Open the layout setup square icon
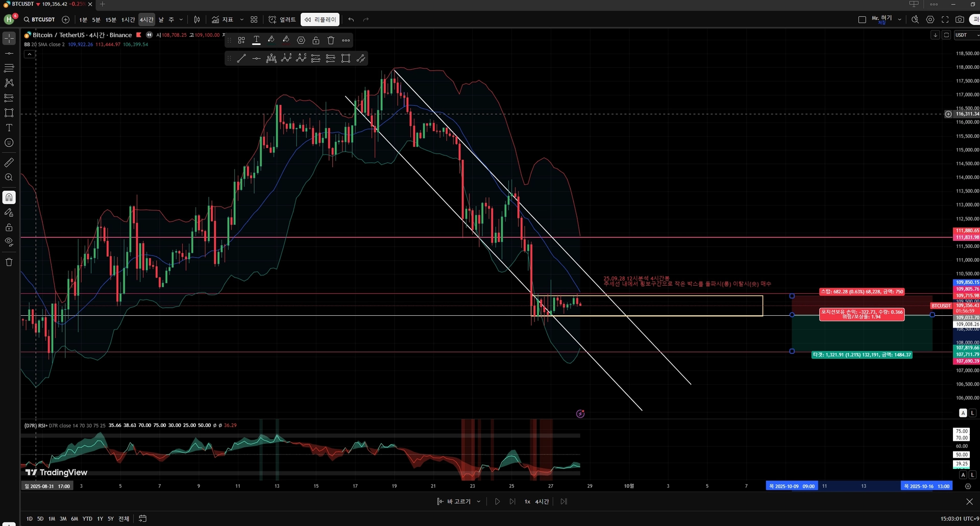Screen dimensions: 980x526 point(862,19)
